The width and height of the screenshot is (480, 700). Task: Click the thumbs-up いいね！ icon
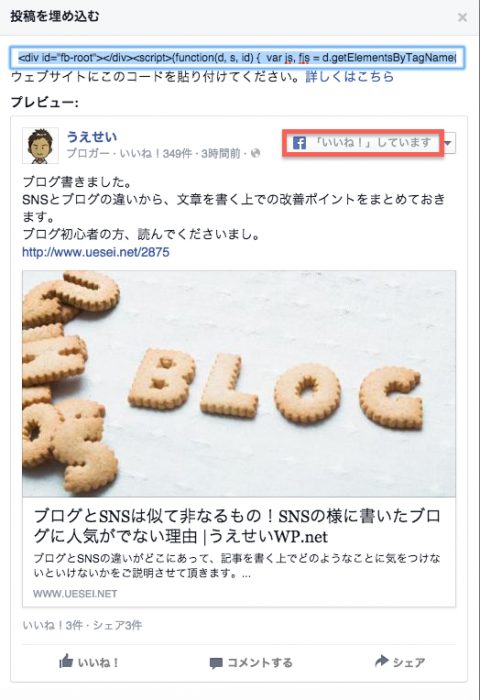[x=66, y=662]
